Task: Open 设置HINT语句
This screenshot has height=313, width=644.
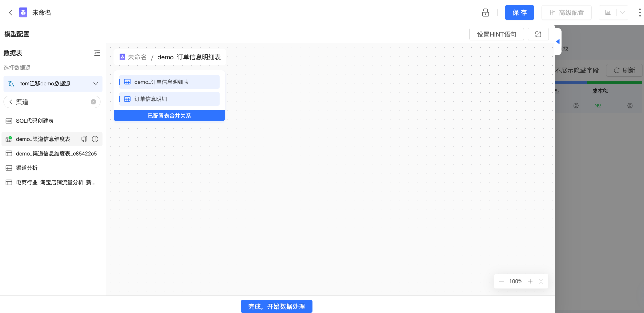Action: pyautogui.click(x=496, y=34)
